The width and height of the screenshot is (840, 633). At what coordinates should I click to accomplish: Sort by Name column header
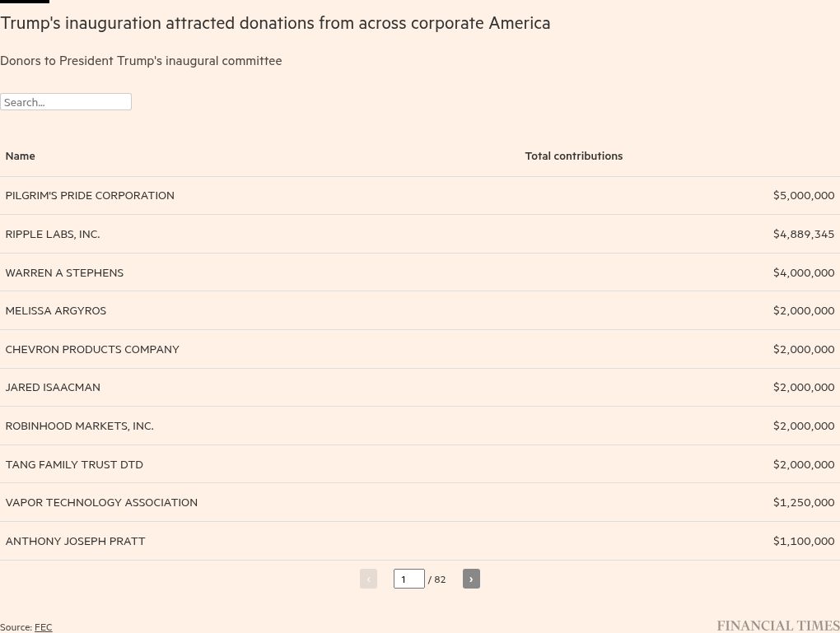pyautogui.click(x=21, y=156)
